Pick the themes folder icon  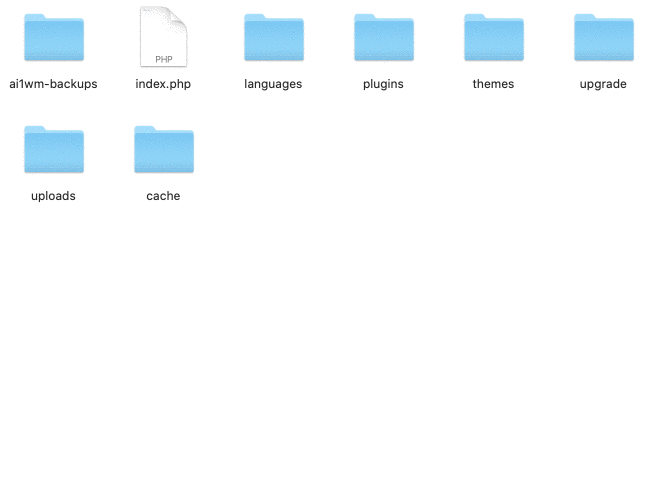(493, 38)
